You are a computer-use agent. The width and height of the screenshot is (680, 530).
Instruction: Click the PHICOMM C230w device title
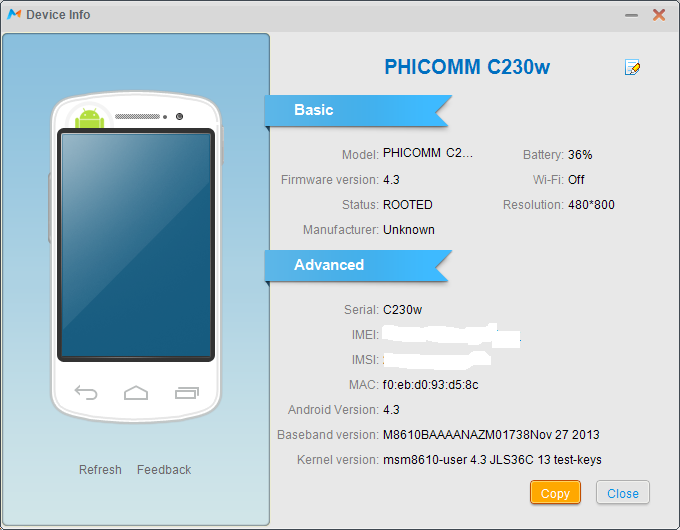467,67
